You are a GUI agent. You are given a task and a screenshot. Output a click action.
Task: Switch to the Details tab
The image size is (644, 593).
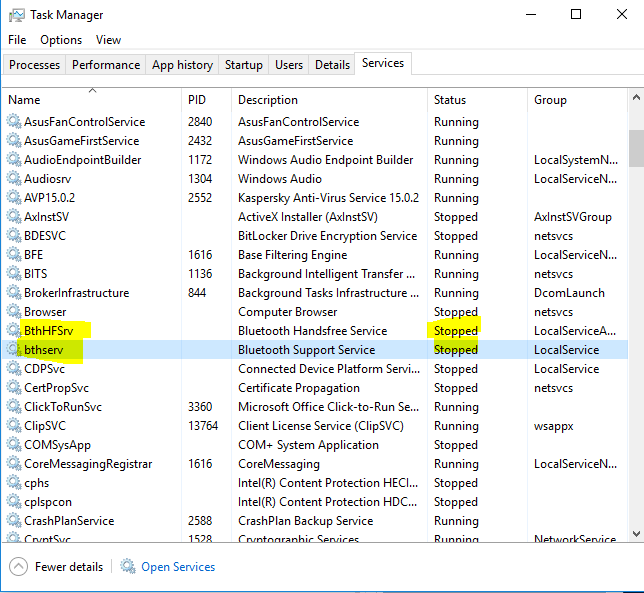pos(332,64)
